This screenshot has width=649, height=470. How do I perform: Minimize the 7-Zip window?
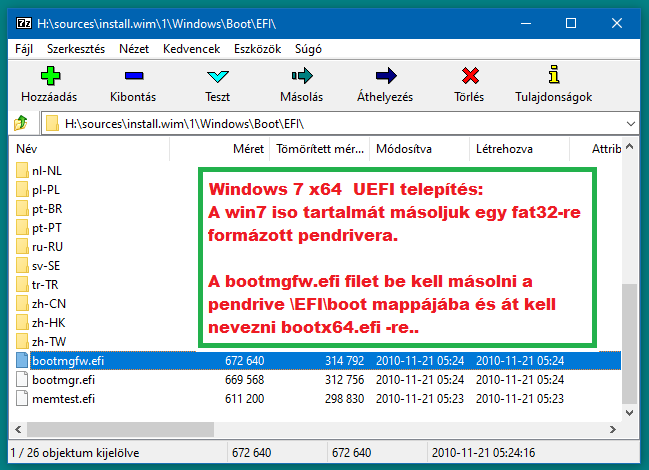(x=526, y=23)
